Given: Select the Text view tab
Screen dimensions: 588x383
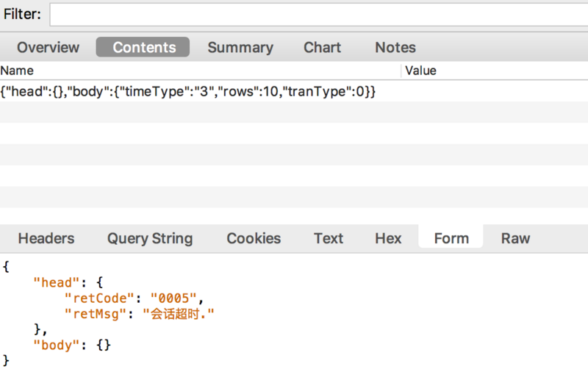Looking at the screenshot, I should (329, 238).
